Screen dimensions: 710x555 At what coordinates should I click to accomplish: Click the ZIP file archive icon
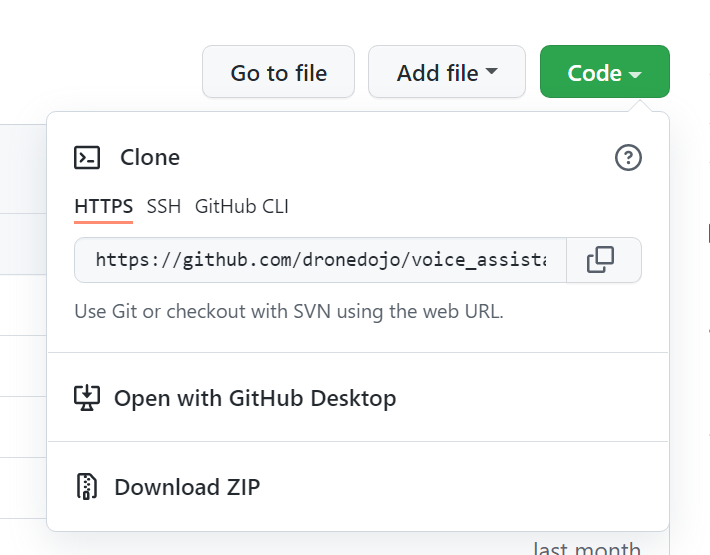87,487
